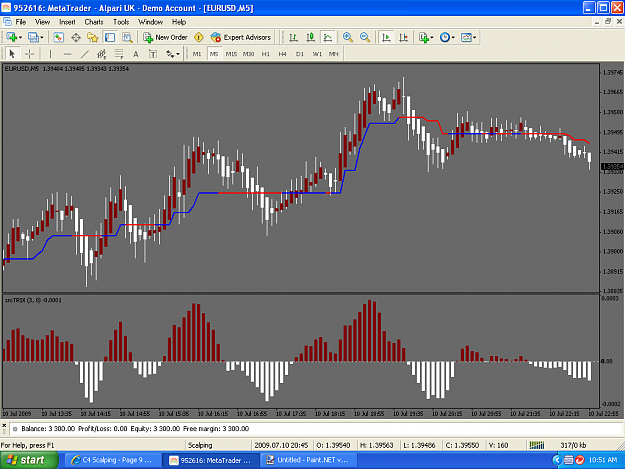
Task: Select the Equidistant Channel tool
Action: click(x=102, y=54)
